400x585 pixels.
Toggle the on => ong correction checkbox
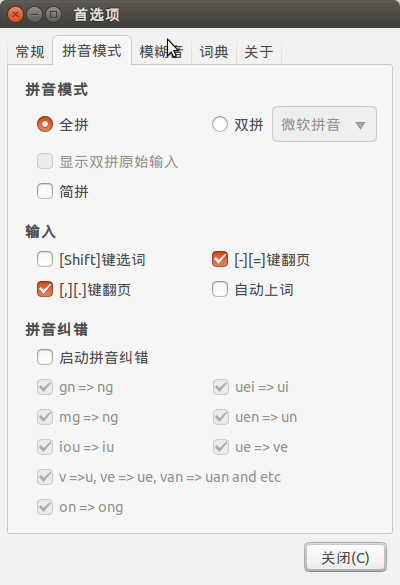(45, 507)
